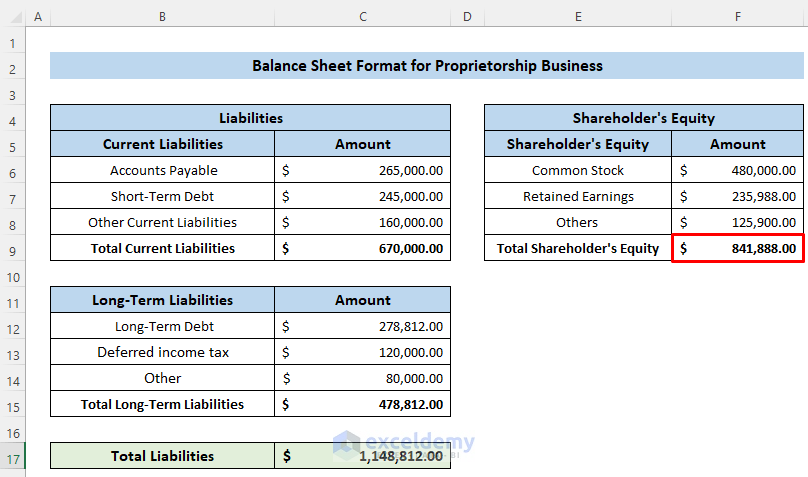Select the 245,000.00 amount cell
Viewport: 808px width, 477px height.
pyautogui.click(x=363, y=196)
